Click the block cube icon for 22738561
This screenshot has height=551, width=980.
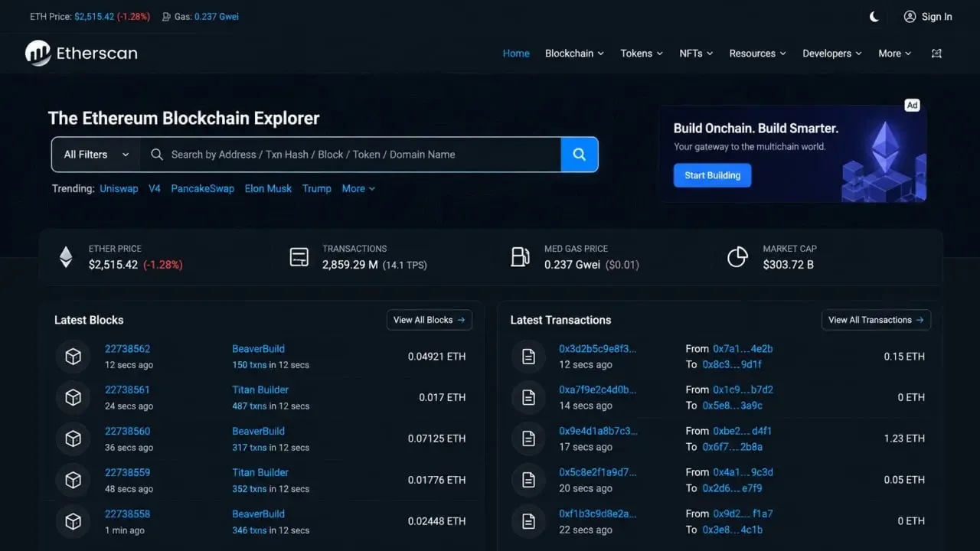click(x=73, y=398)
